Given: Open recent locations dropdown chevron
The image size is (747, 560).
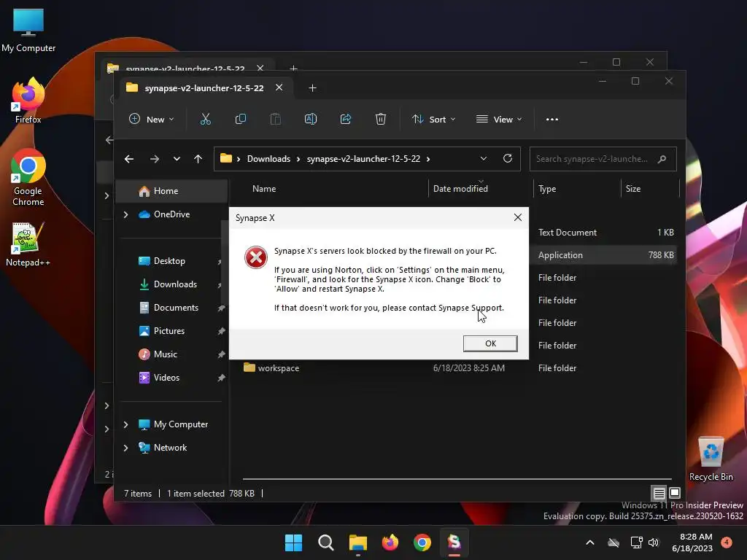Looking at the screenshot, I should click(177, 159).
